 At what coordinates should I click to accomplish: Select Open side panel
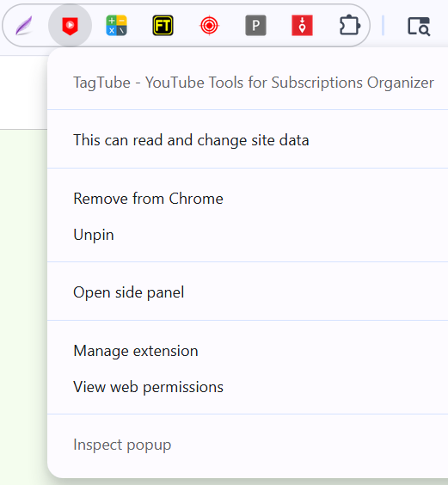(248, 292)
